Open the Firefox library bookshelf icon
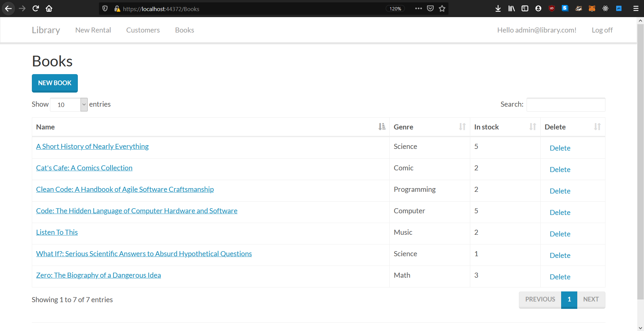The image size is (644, 331). click(512, 9)
